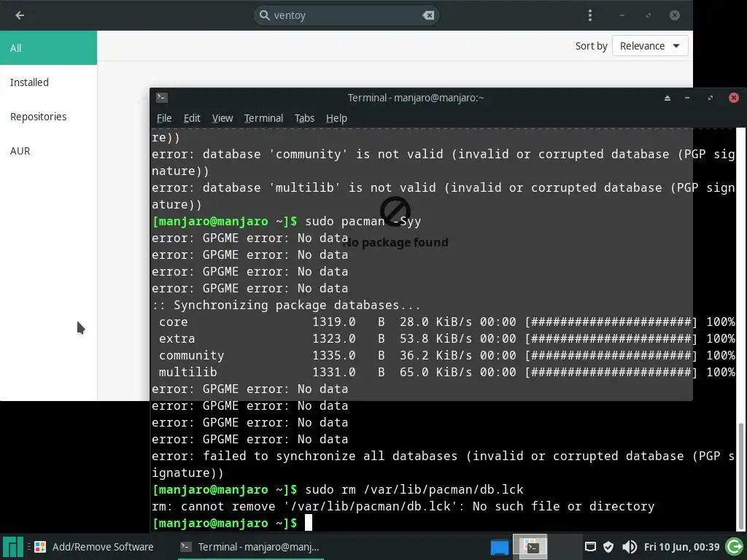Open the three-dot menu in Add/Remove Software
This screenshot has width=747, height=560.
coord(589,15)
